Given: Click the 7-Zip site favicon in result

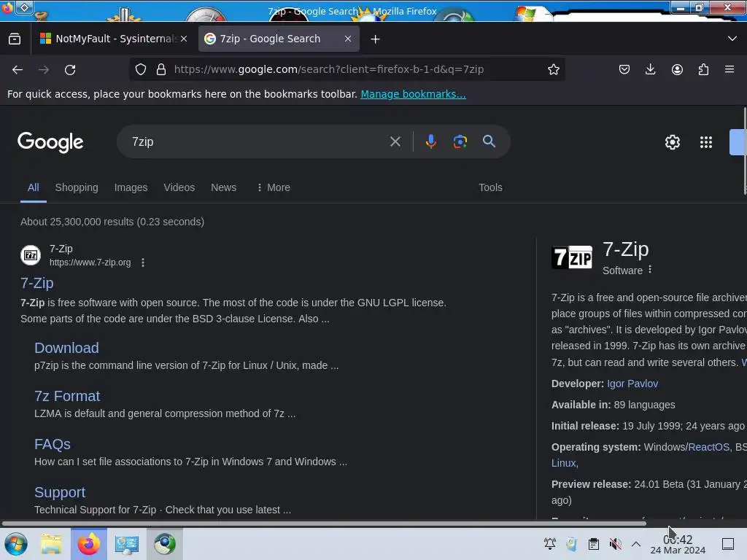Looking at the screenshot, I should (x=31, y=255).
